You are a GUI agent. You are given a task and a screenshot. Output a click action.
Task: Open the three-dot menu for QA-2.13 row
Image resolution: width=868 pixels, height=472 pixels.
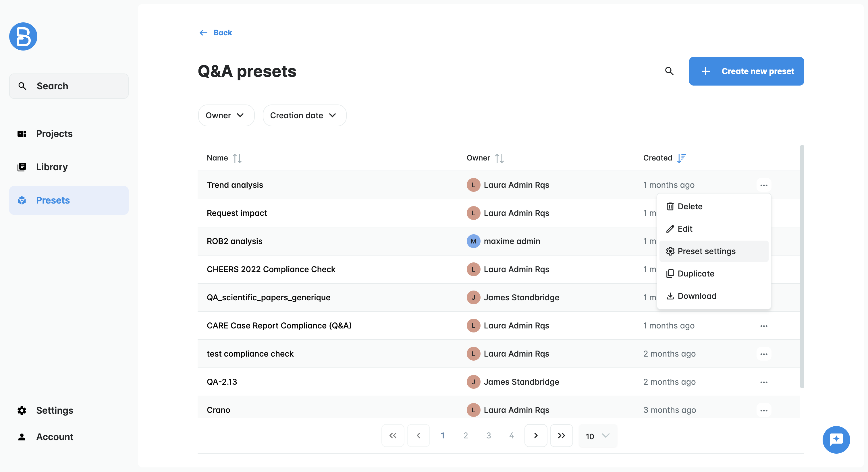tap(763, 382)
